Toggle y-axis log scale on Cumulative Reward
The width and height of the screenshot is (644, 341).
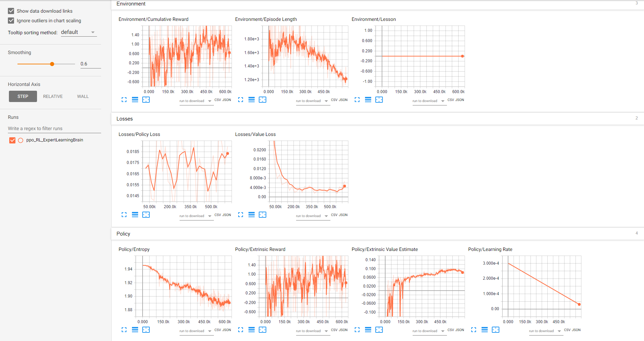pyautogui.click(x=135, y=100)
